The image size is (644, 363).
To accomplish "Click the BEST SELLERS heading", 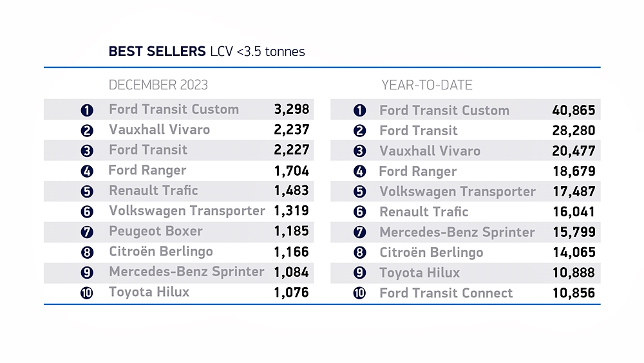I will click(157, 51).
